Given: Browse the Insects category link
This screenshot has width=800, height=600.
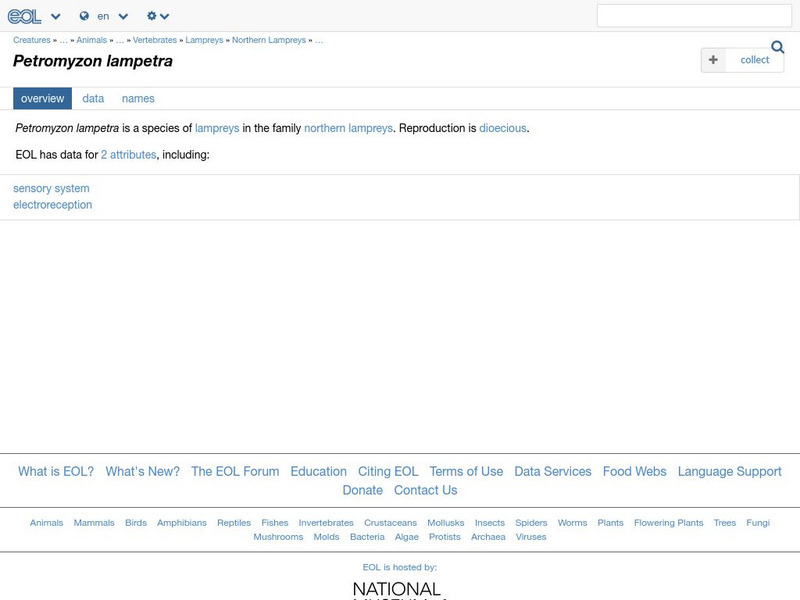Looking at the screenshot, I should [x=489, y=522].
